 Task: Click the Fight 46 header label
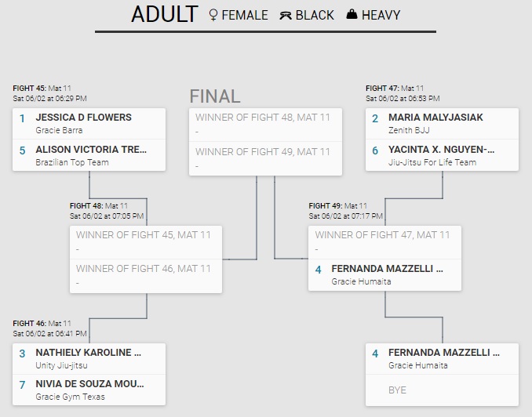click(x=29, y=323)
